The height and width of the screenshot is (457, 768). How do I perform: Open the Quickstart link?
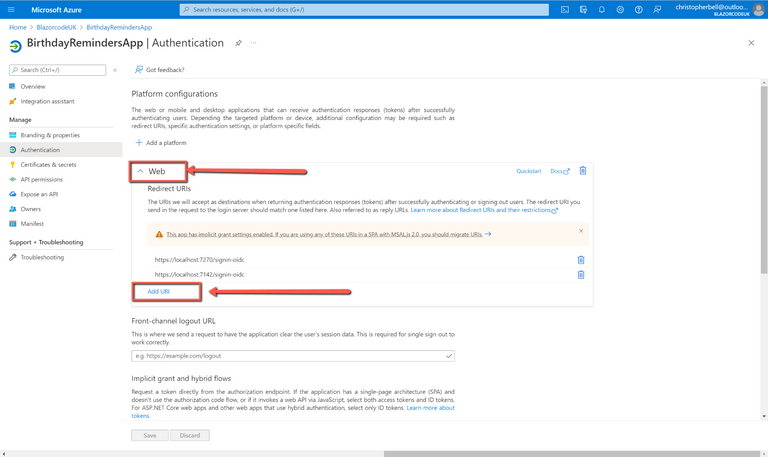coord(528,171)
